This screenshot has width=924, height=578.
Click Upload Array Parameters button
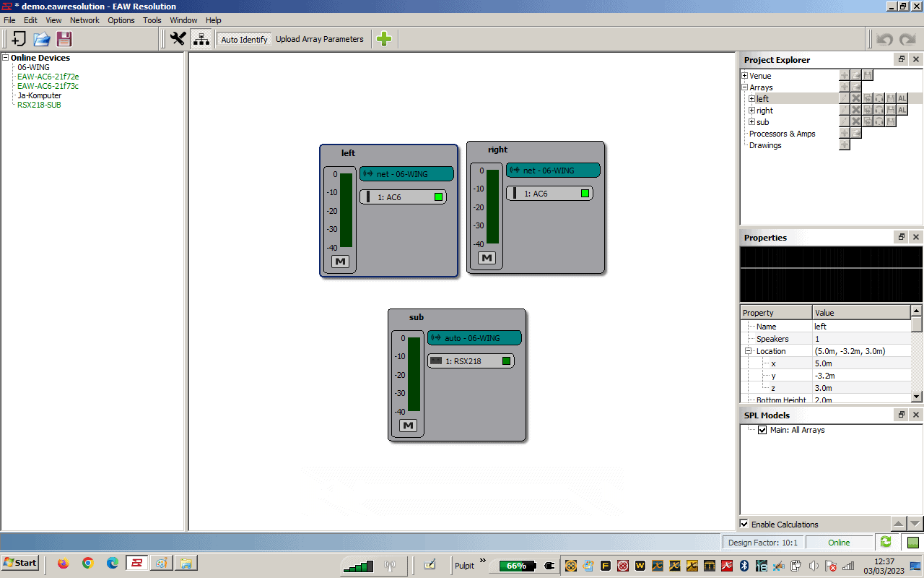(319, 40)
